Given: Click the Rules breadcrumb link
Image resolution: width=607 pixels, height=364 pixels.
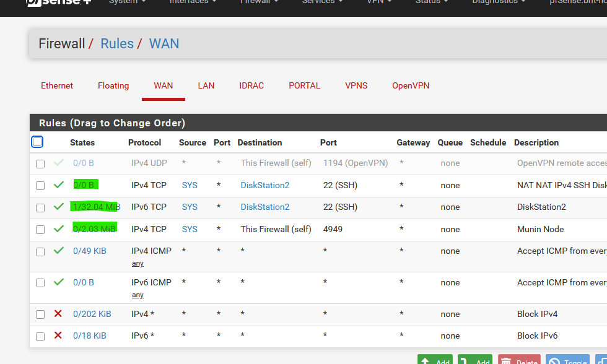Looking at the screenshot, I should [117, 44].
